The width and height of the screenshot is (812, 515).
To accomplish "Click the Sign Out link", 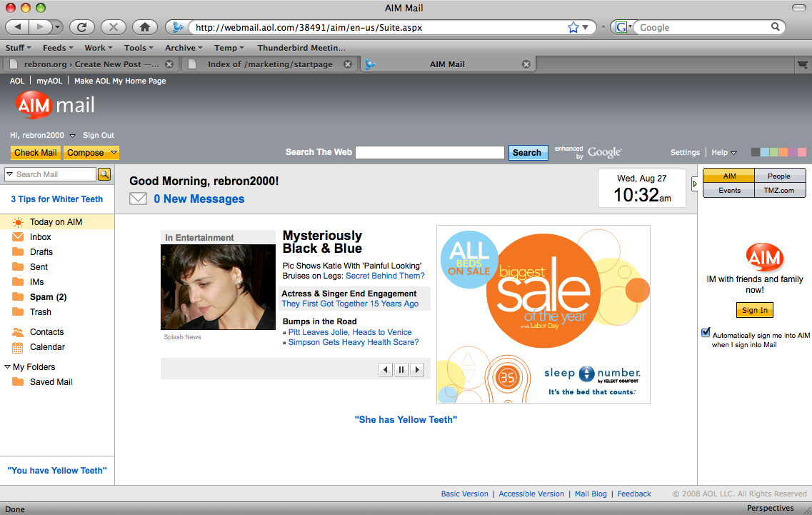I will coord(99,135).
